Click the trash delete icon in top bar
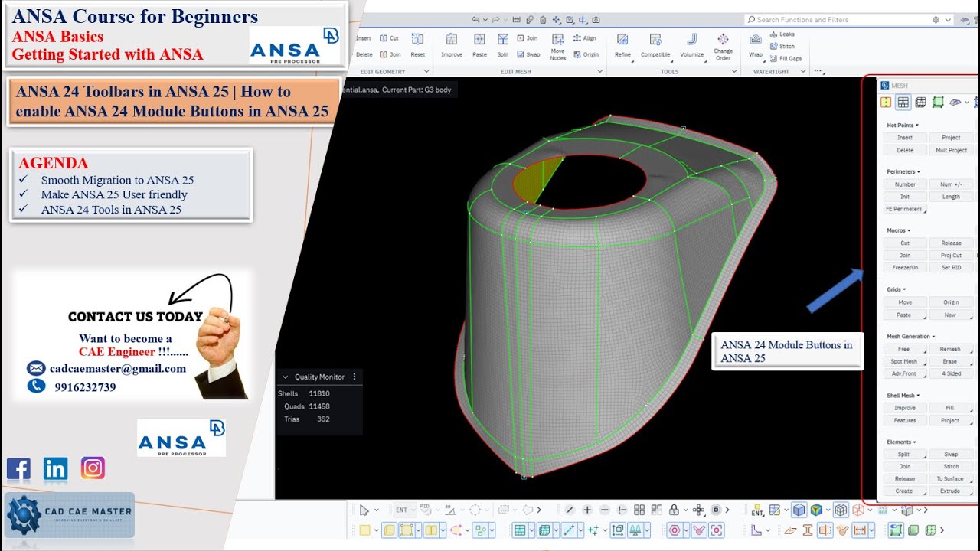This screenshot has height=551, width=980. 543,20
